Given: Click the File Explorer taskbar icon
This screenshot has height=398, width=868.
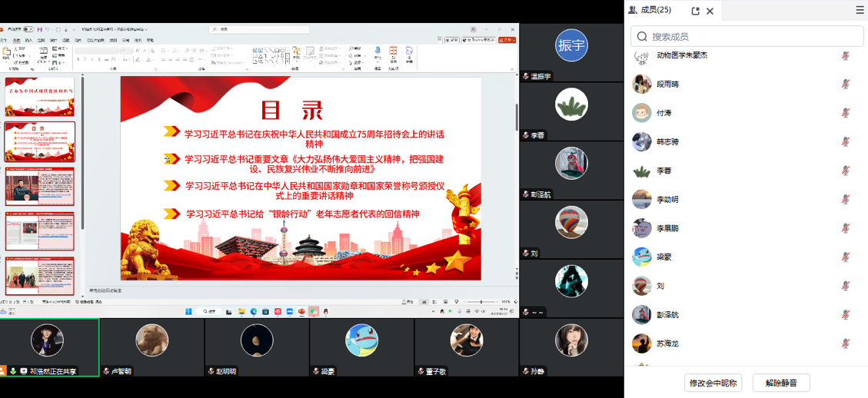Looking at the screenshot, I should pyautogui.click(x=241, y=312).
